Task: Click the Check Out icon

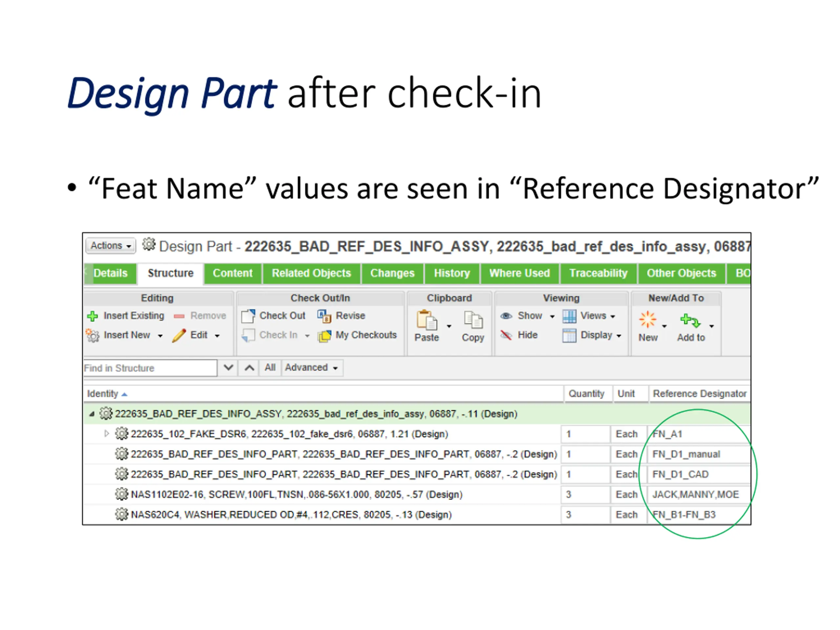Action: point(248,316)
